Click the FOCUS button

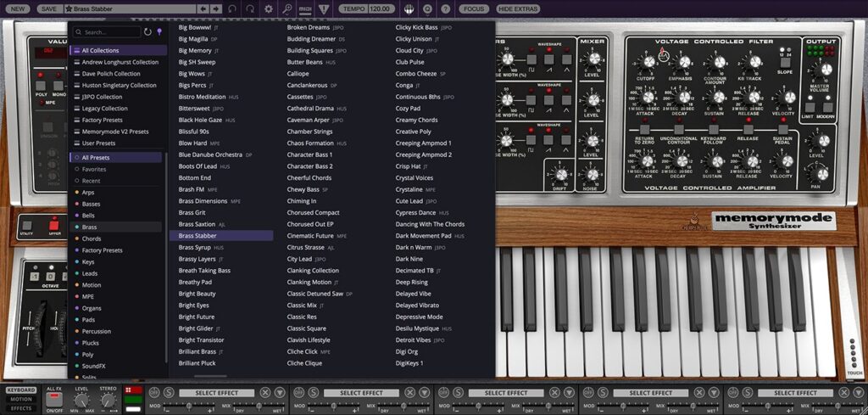point(474,8)
